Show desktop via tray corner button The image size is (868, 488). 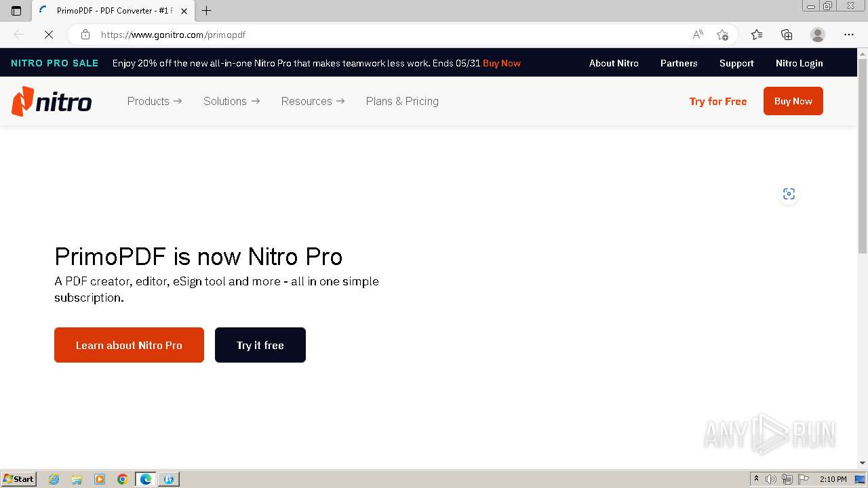pos(861,479)
